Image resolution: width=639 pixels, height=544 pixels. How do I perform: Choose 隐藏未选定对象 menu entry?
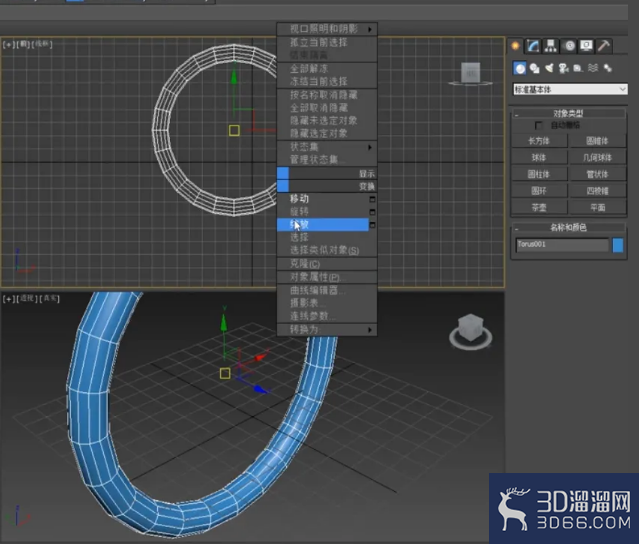(327, 121)
